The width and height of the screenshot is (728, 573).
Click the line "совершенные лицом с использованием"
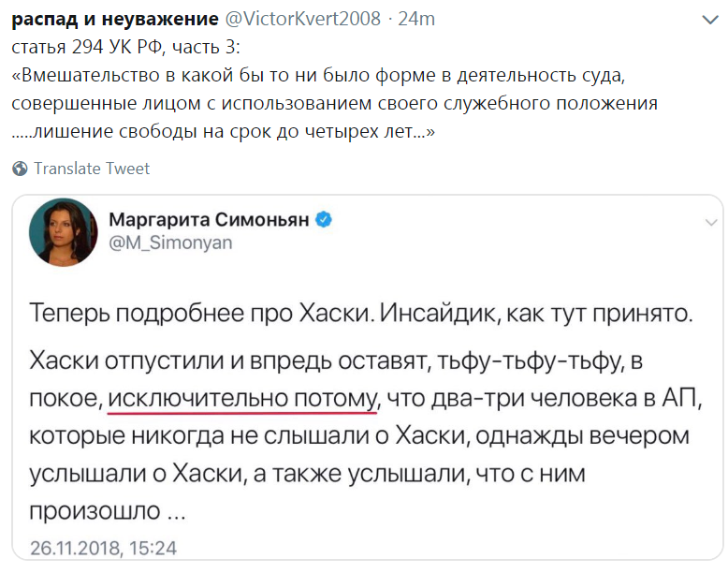334,103
